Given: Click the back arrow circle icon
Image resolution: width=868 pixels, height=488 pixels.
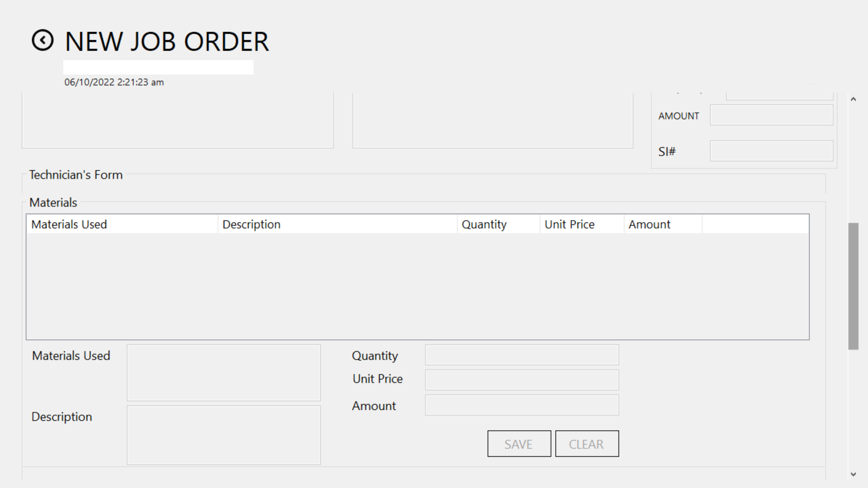Looking at the screenshot, I should click(x=42, y=41).
